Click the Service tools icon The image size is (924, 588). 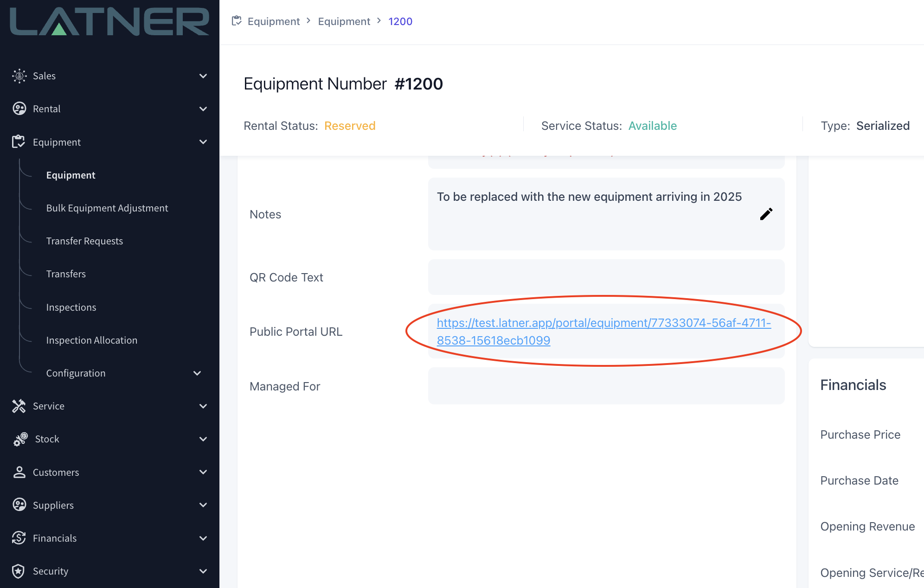pos(19,406)
